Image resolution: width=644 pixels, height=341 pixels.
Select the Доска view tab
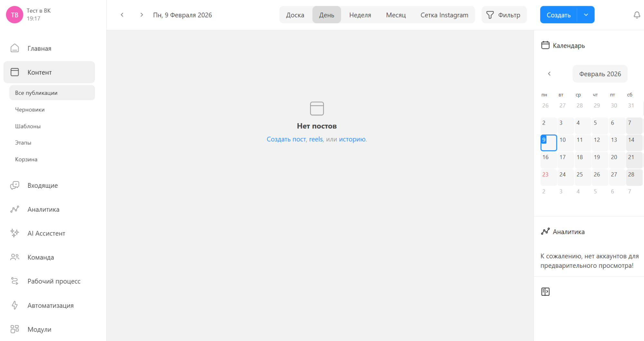tap(295, 15)
